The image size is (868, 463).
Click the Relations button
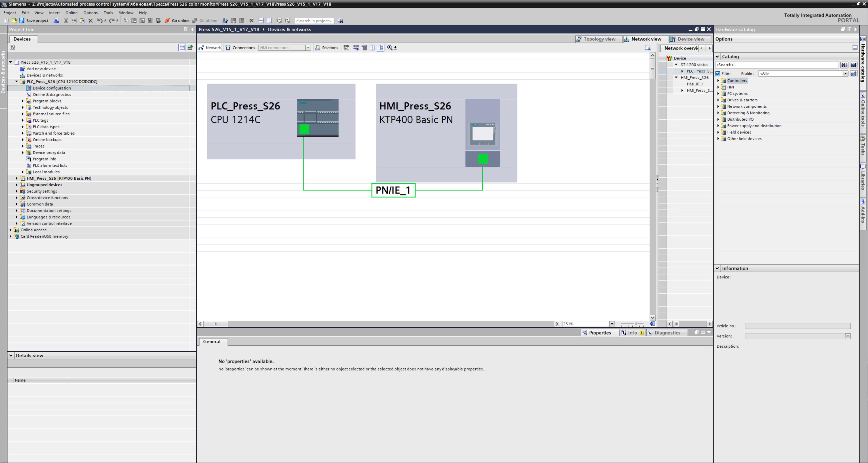(327, 48)
